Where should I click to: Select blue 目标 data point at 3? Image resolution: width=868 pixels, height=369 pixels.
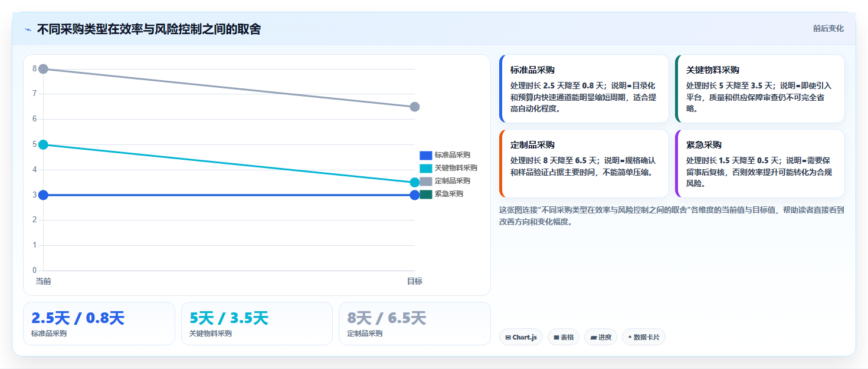point(415,195)
